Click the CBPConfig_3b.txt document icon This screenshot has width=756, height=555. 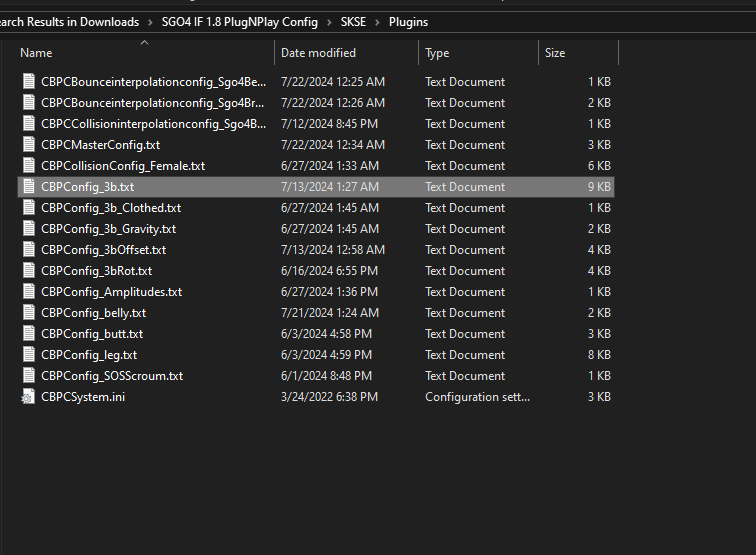pyautogui.click(x=29, y=187)
